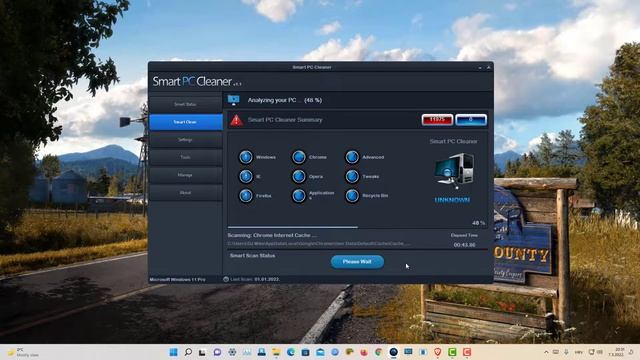Launch Chrome from the taskbar
Image resolution: width=640 pixels, height=360 pixels.
coord(378,352)
